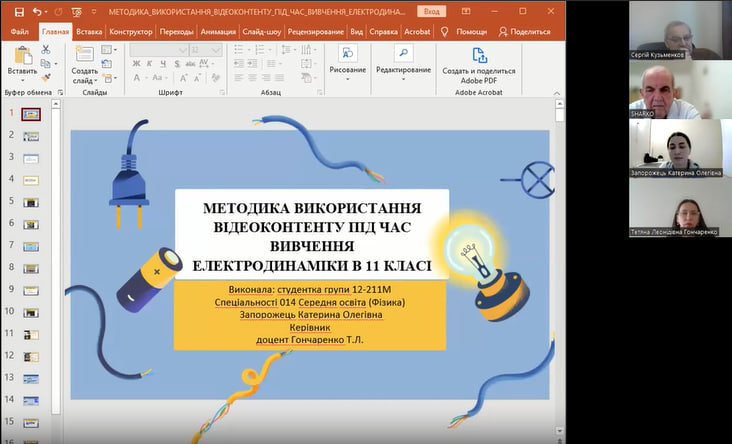This screenshot has height=444, width=732.
Task: Toggle text shadow (S)
Action: pyautogui.click(x=177, y=64)
